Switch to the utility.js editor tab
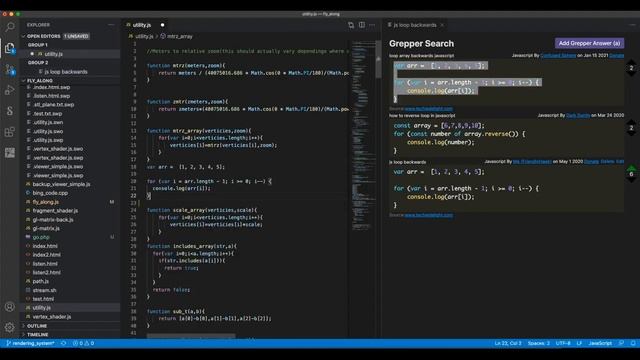The height and width of the screenshot is (360, 640). click(145, 25)
